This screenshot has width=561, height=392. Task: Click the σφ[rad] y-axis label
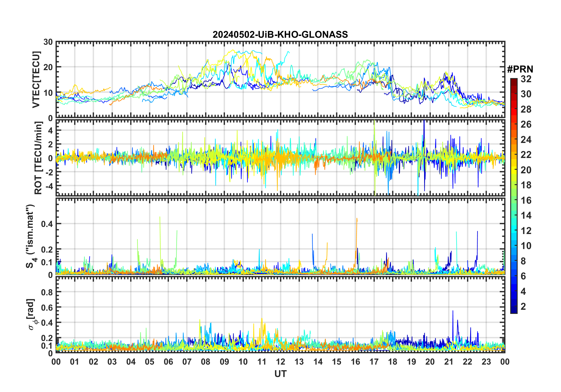tap(32, 314)
